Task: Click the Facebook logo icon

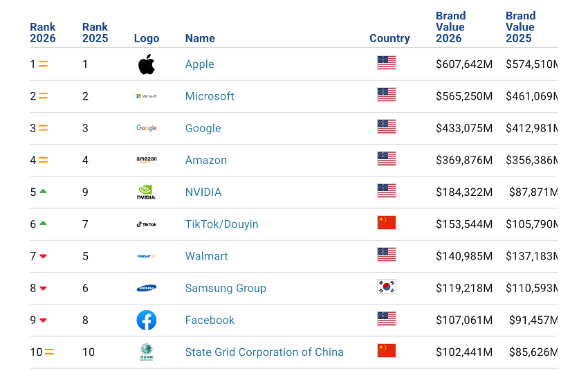Action: click(x=146, y=320)
